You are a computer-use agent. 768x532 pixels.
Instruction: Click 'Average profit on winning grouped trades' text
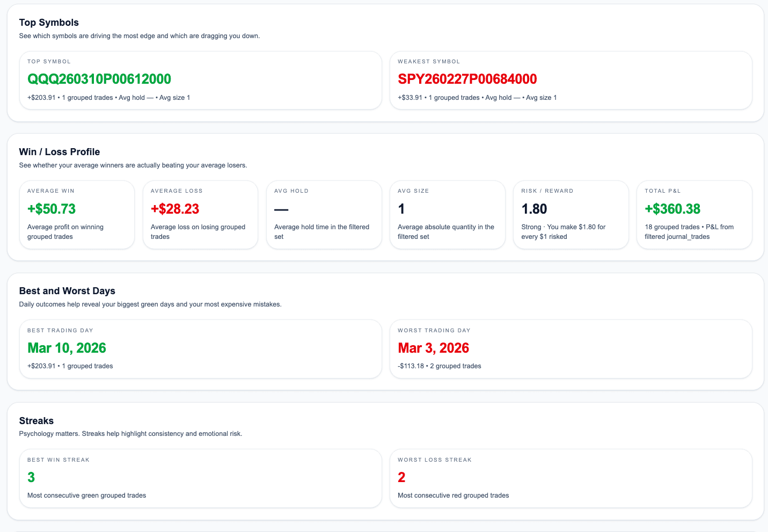point(65,232)
